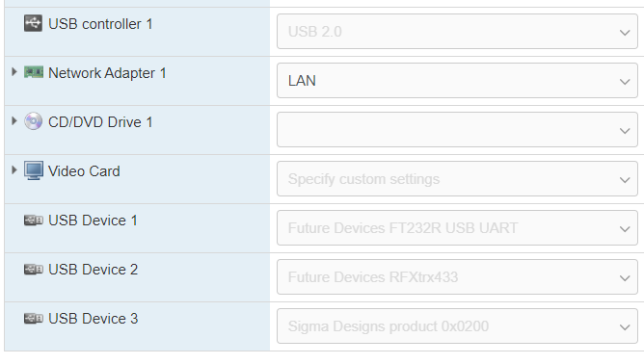Open the Future Devices RFXtrx433 dropdown
The height and width of the screenshot is (364, 644).
point(457,277)
